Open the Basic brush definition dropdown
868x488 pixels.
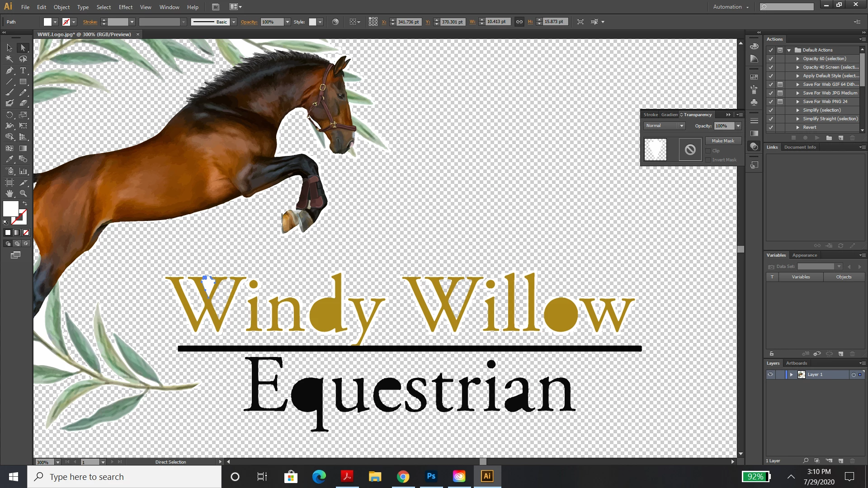[234, 22]
